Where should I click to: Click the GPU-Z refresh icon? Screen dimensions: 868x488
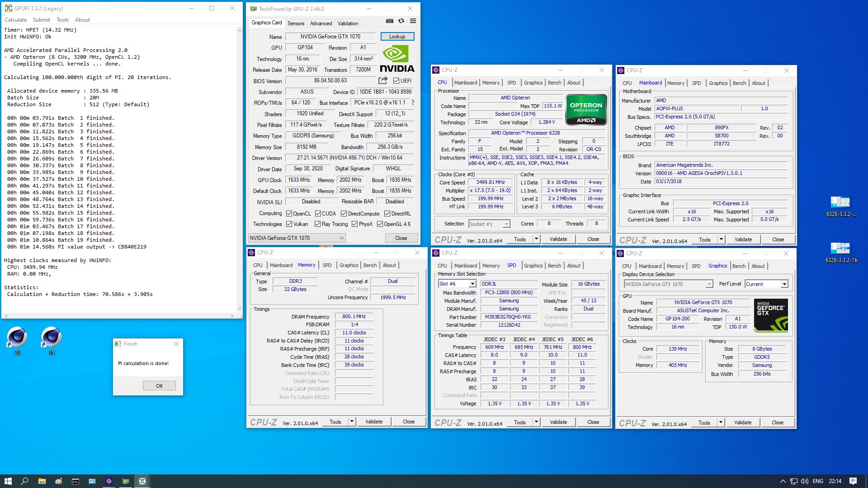(x=401, y=21)
